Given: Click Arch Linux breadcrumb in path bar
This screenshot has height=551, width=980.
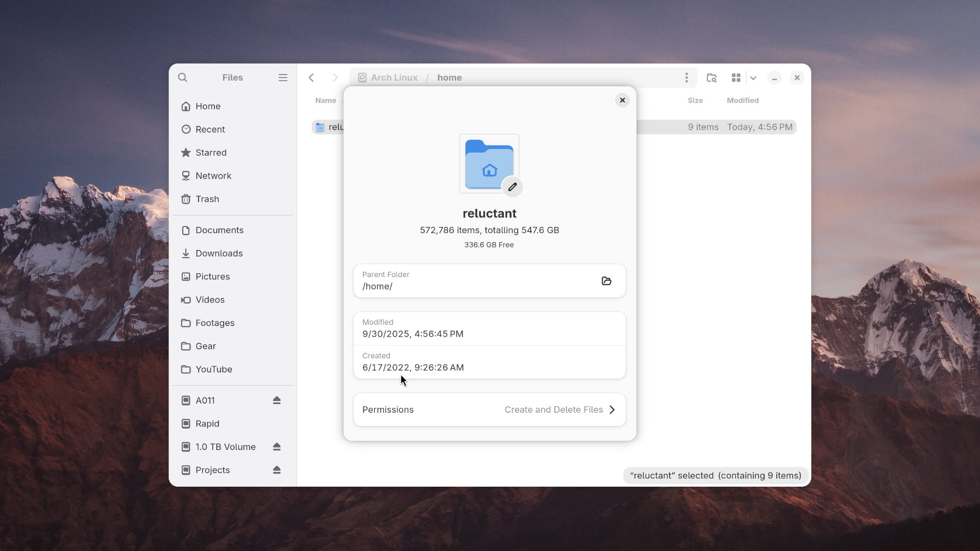Looking at the screenshot, I should (394, 78).
